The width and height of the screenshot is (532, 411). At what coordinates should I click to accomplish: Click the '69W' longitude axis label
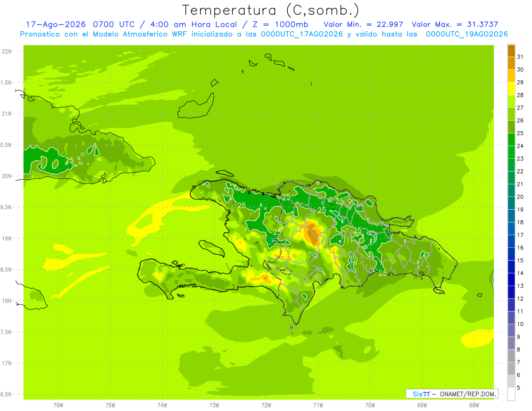[x=422, y=405]
